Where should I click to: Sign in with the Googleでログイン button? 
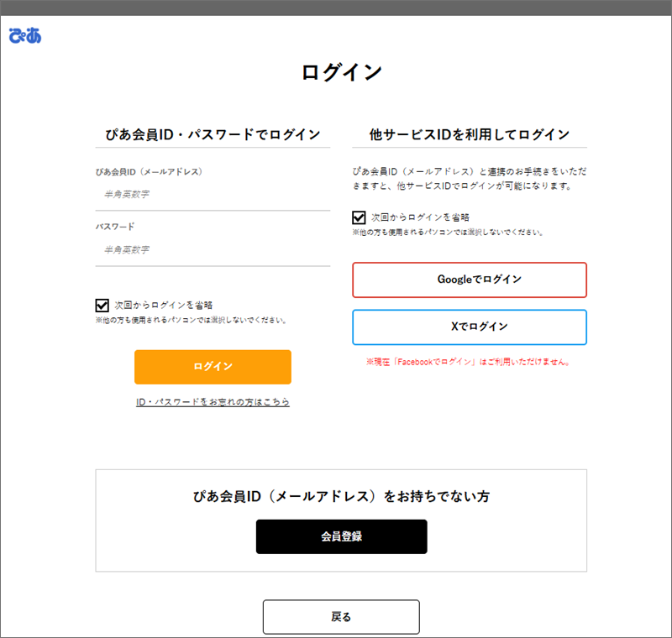coord(469,280)
